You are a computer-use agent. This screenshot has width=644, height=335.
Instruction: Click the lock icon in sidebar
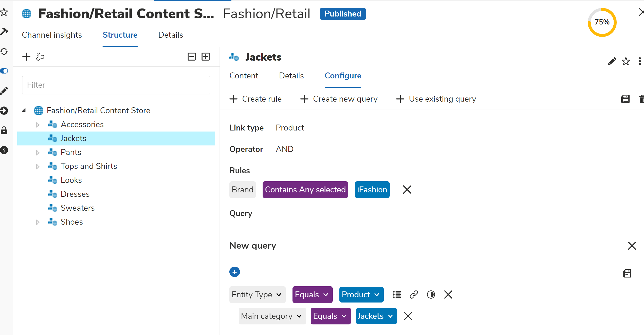tap(4, 130)
